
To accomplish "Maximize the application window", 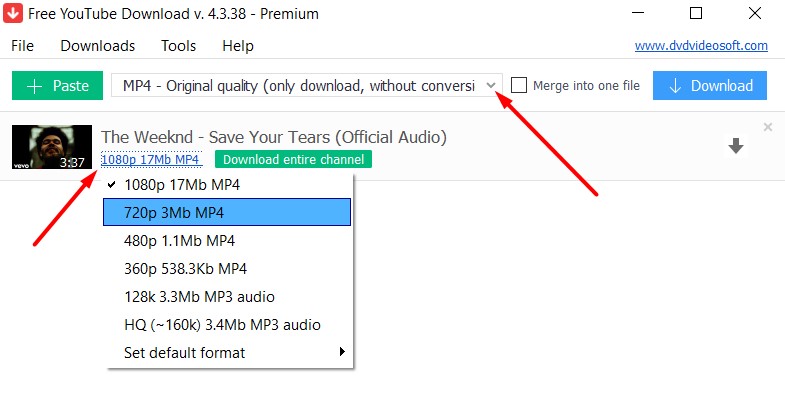I will (696, 13).
